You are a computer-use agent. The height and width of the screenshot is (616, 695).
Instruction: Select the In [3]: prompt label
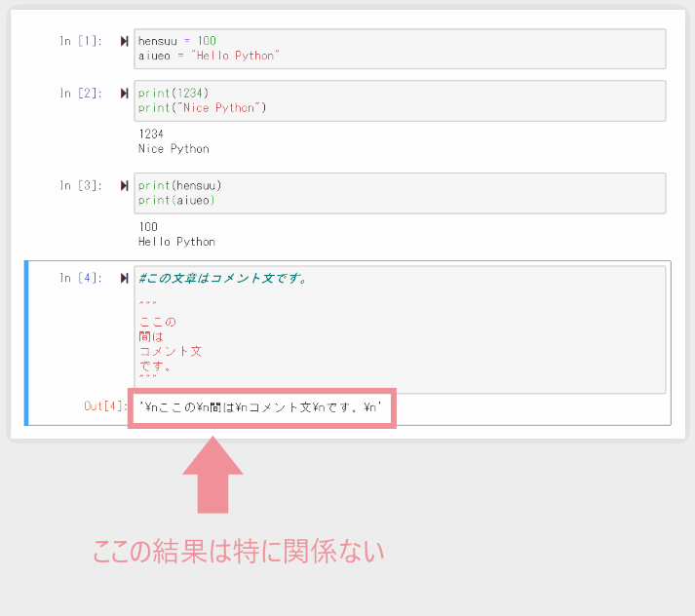point(80,185)
